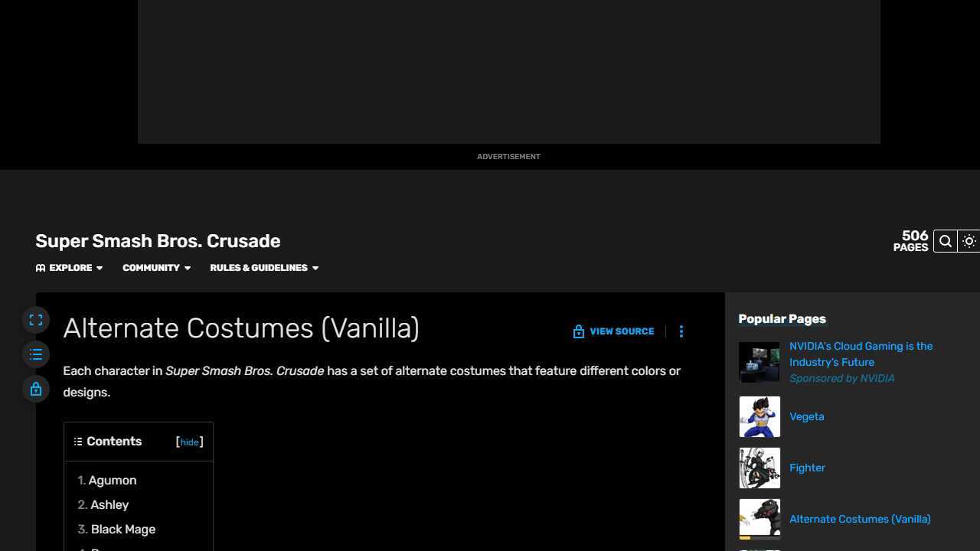Click View Source button
This screenshot has height=551, width=980.
pyautogui.click(x=613, y=331)
